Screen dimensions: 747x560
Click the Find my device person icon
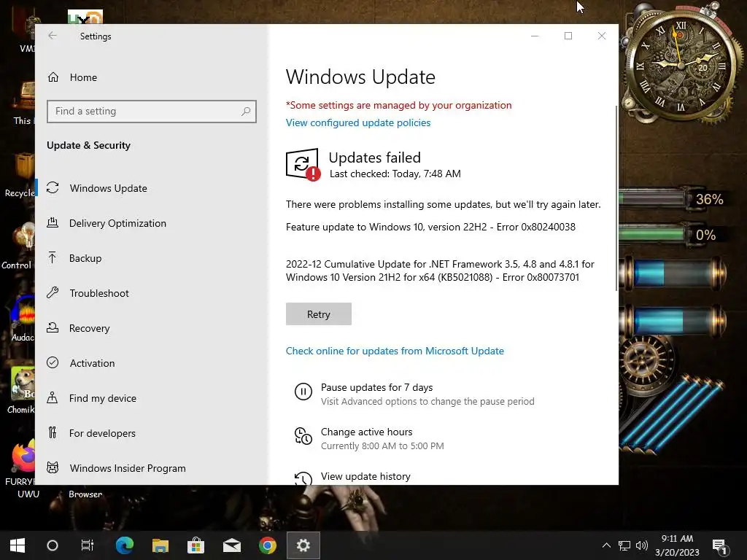click(x=53, y=397)
